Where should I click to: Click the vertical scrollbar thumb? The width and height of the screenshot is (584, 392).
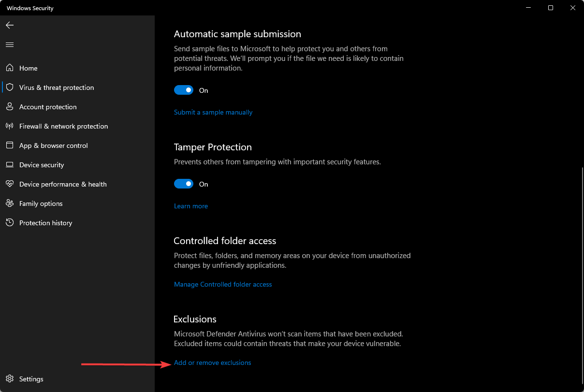[x=582, y=276]
